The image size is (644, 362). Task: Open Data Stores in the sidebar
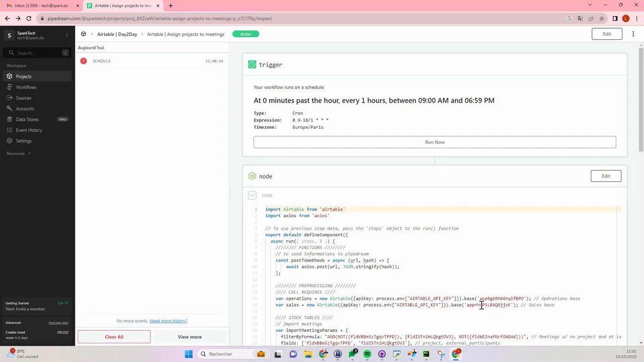[27, 119]
